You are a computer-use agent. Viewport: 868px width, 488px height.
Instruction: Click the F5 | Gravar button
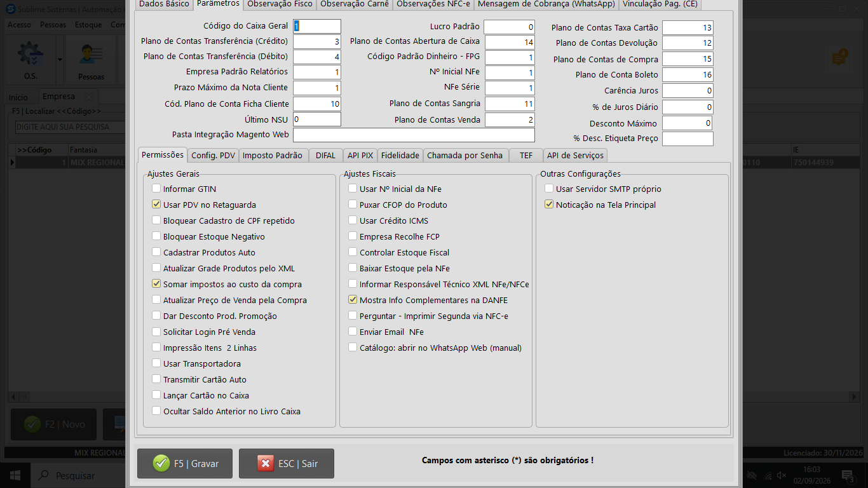coord(185,464)
